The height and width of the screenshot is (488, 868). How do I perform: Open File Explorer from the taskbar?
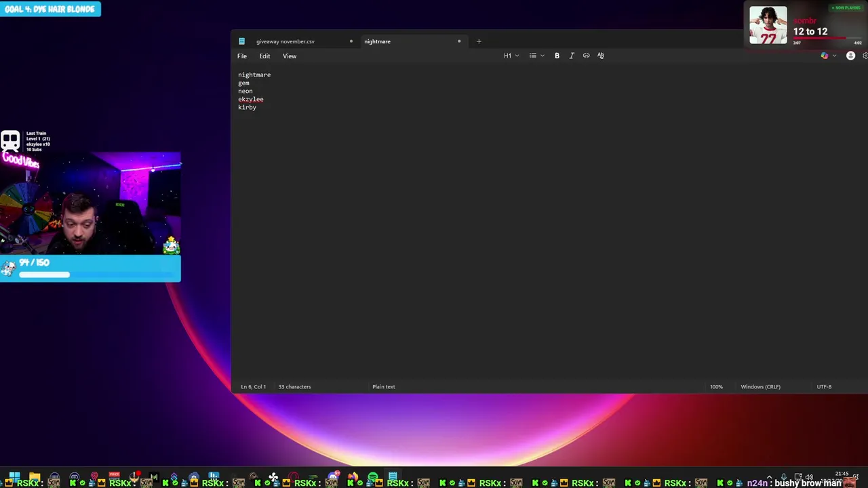click(x=35, y=476)
